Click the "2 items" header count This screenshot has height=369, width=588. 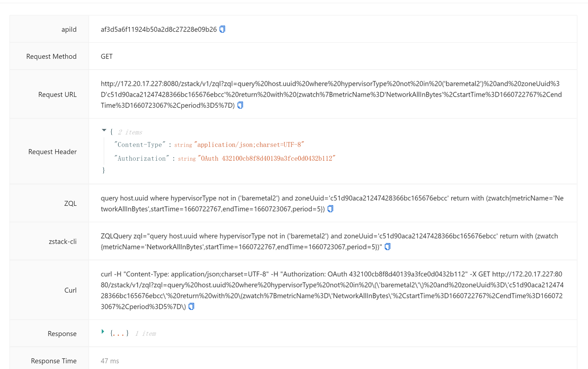tap(130, 132)
